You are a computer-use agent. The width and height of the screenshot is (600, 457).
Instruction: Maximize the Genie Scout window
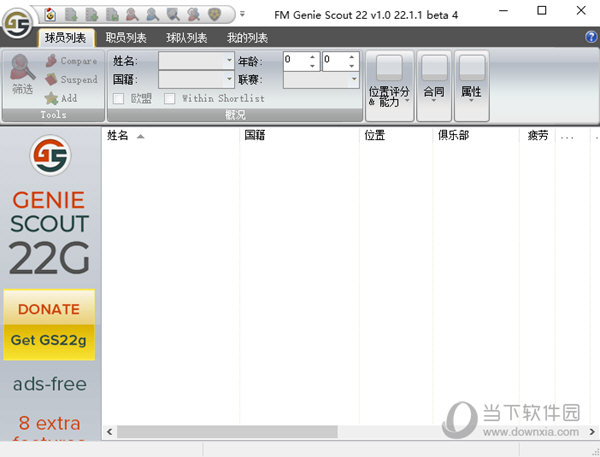(x=542, y=10)
